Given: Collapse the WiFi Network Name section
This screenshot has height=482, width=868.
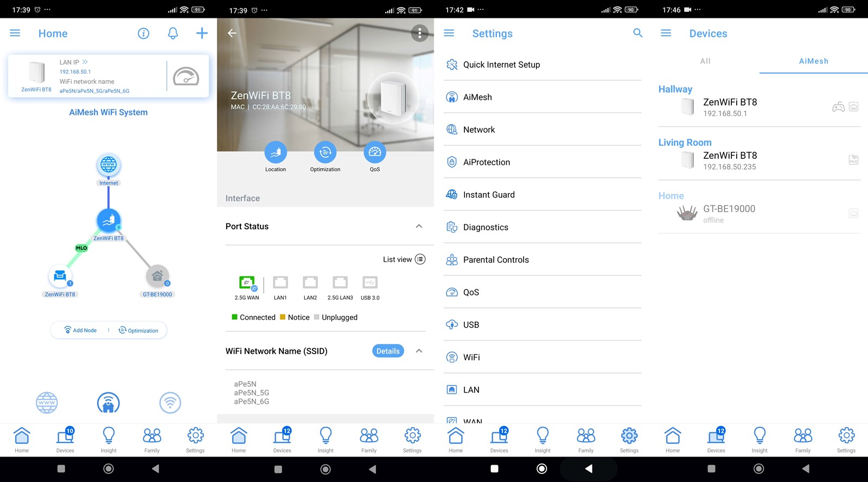Looking at the screenshot, I should click(x=419, y=351).
